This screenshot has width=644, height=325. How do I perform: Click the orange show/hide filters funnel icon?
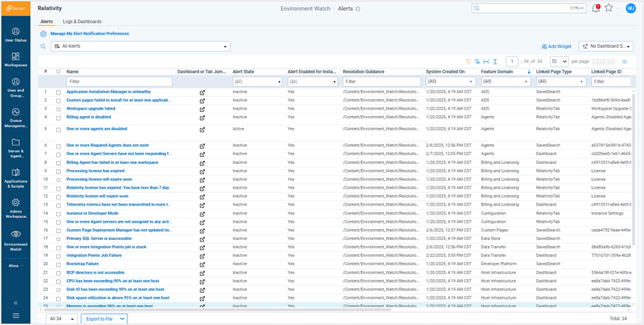coord(469,61)
